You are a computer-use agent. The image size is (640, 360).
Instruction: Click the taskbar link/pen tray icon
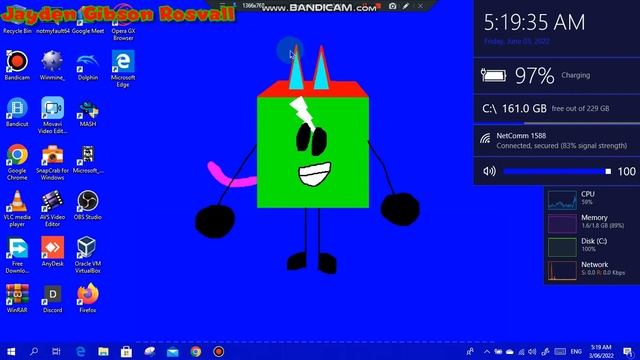(x=545, y=351)
